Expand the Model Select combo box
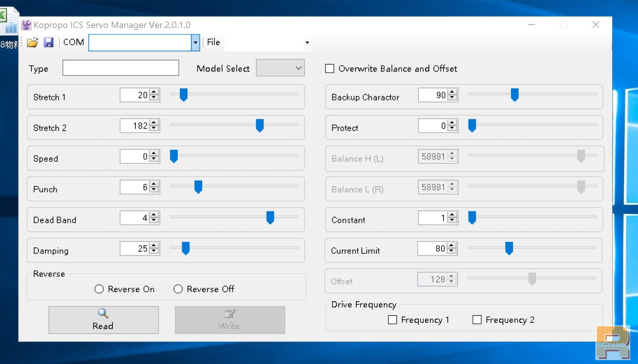This screenshot has height=364, width=638. pos(280,68)
